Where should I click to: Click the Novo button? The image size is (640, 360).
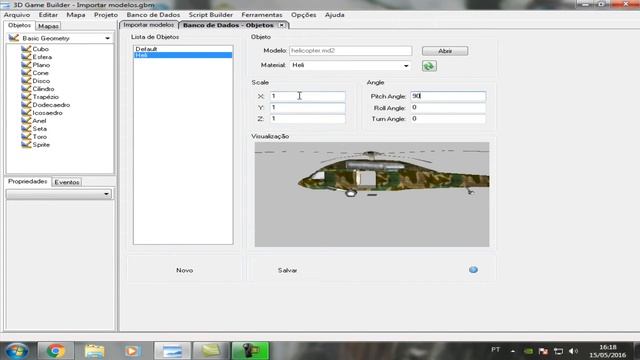click(184, 270)
